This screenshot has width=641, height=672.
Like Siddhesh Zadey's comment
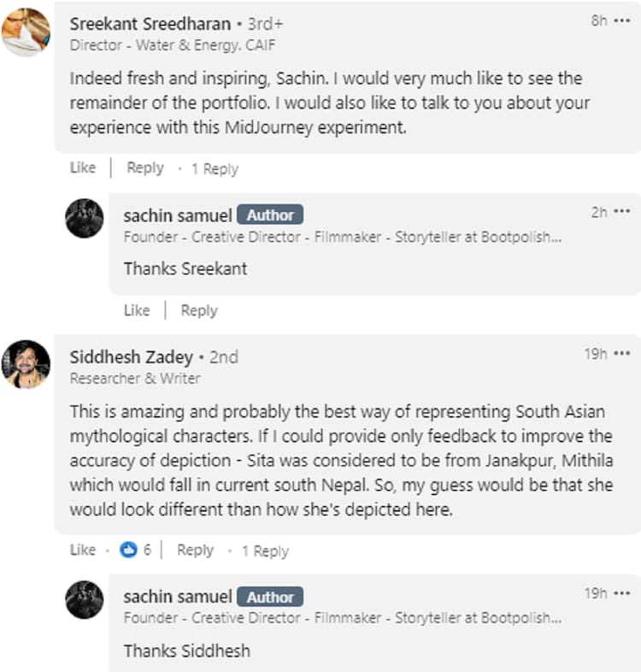(x=83, y=551)
